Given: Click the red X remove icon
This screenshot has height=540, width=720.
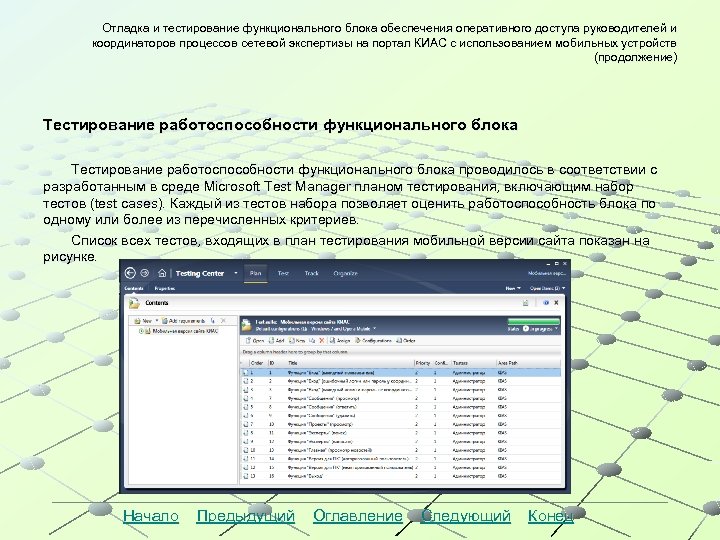Looking at the screenshot, I should click(x=321, y=341).
